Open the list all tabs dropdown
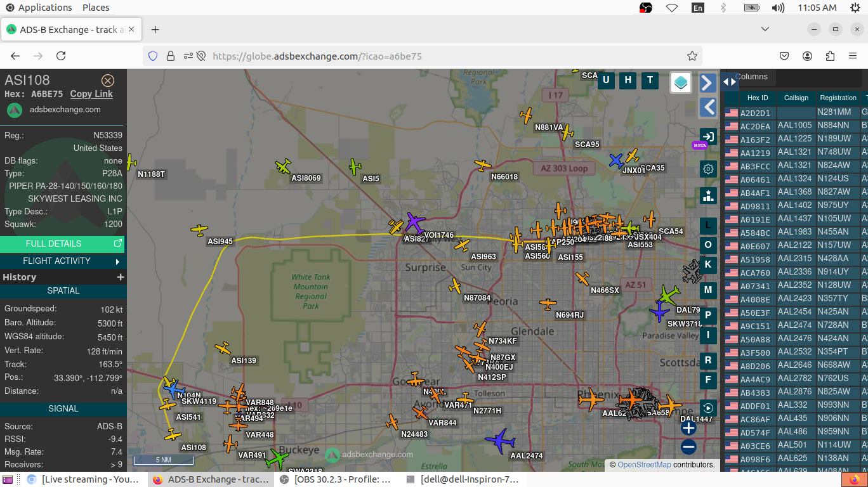The width and height of the screenshot is (868, 487). coord(765,29)
